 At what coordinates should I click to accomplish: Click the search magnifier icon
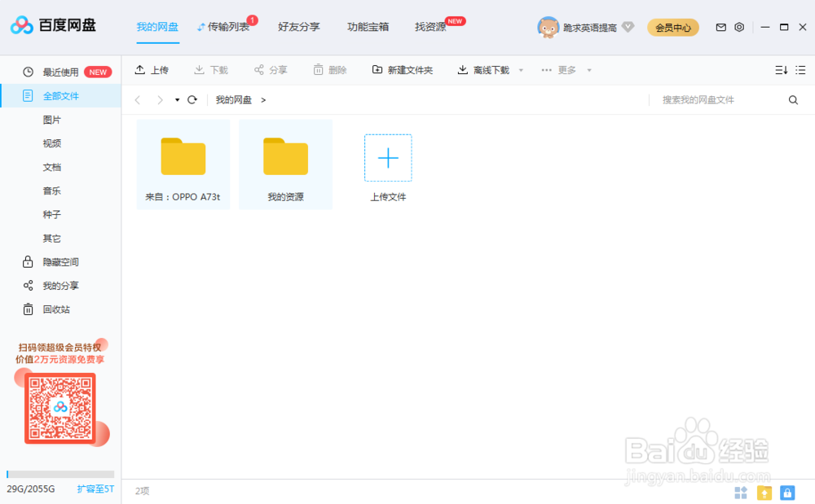coord(793,99)
